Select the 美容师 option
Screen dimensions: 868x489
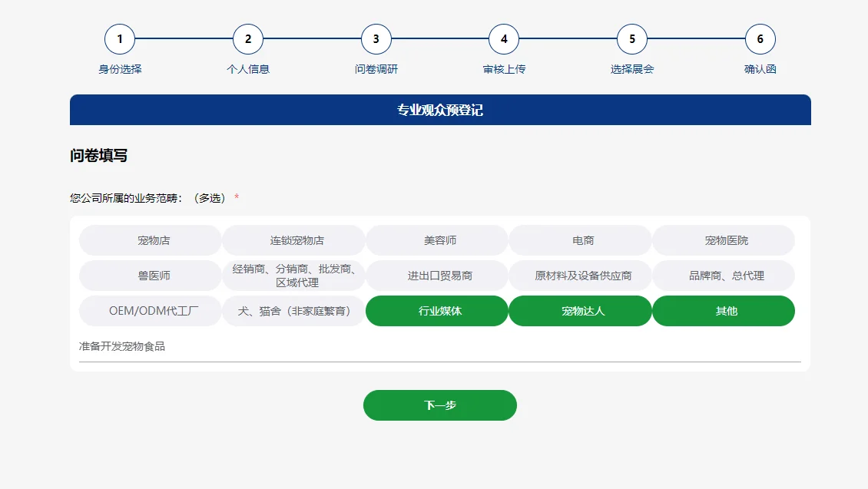[436, 240]
